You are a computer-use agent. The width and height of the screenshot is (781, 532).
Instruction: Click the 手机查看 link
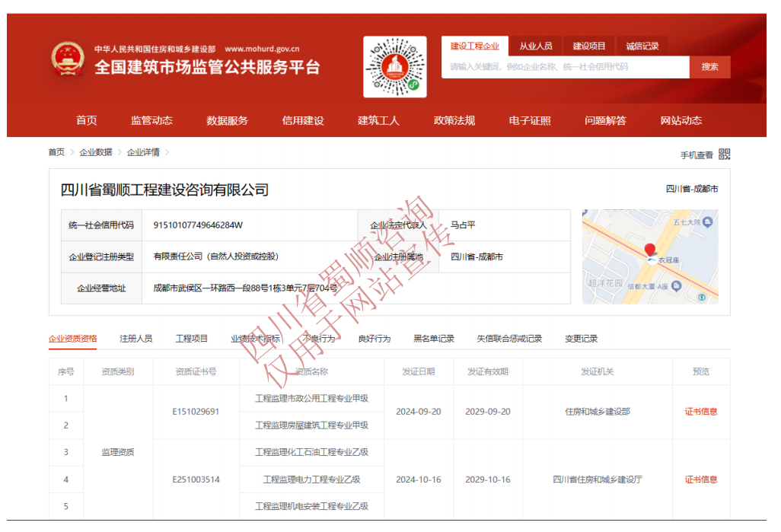point(697,155)
